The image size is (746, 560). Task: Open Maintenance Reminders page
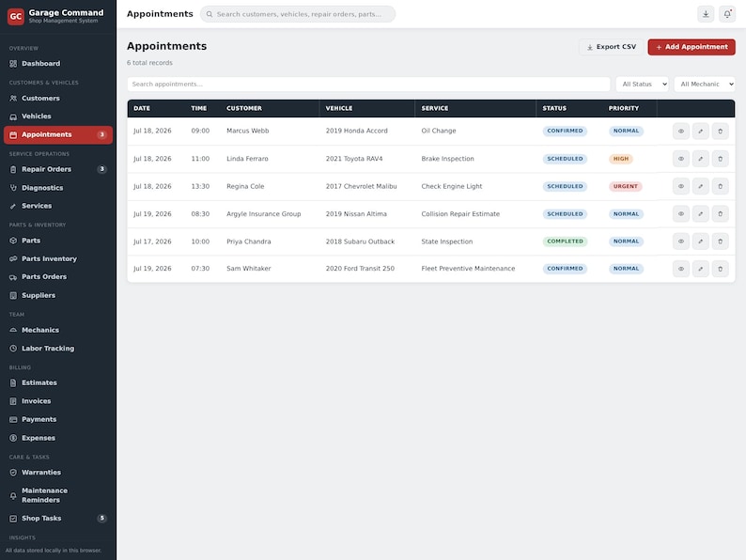coord(58,495)
